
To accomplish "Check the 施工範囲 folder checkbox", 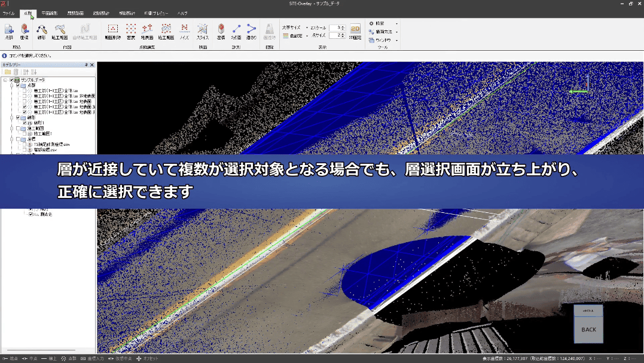I will tap(18, 128).
